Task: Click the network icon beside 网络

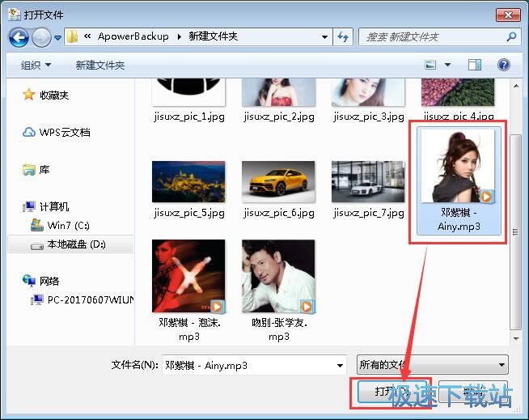Action: pyautogui.click(x=29, y=281)
